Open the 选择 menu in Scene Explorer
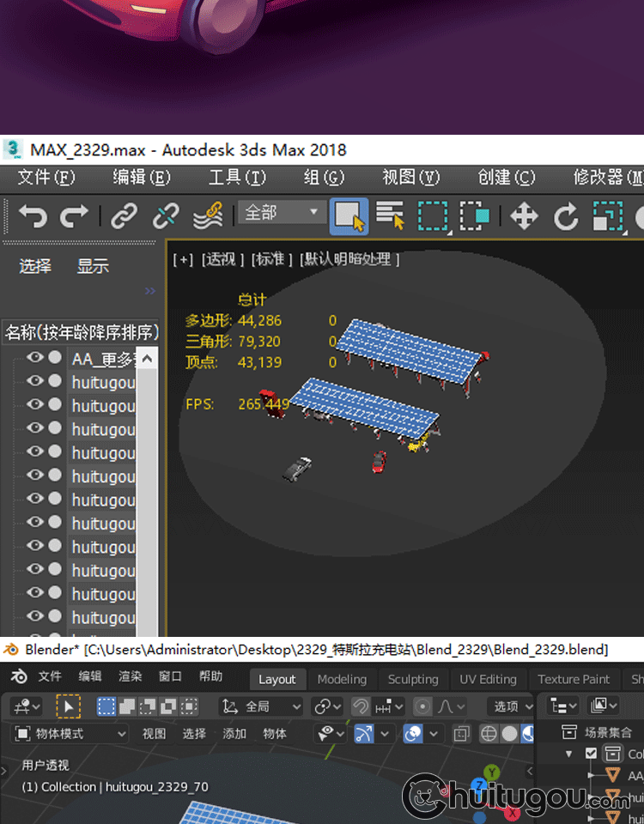The height and width of the screenshot is (824, 644). point(35,266)
